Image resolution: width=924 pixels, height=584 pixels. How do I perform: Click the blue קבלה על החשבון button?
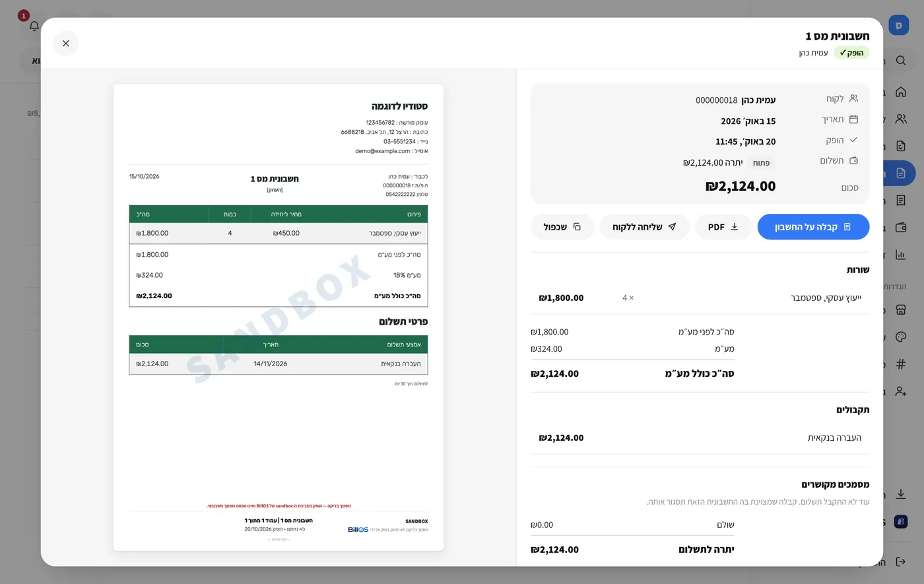point(813,227)
